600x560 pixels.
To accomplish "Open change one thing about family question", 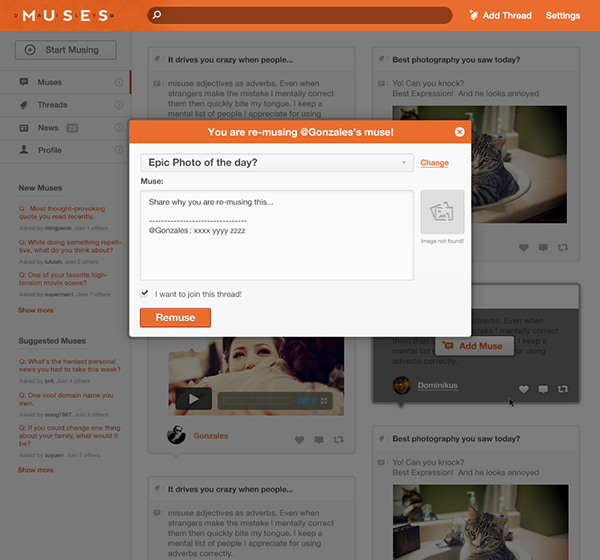I will (70, 436).
